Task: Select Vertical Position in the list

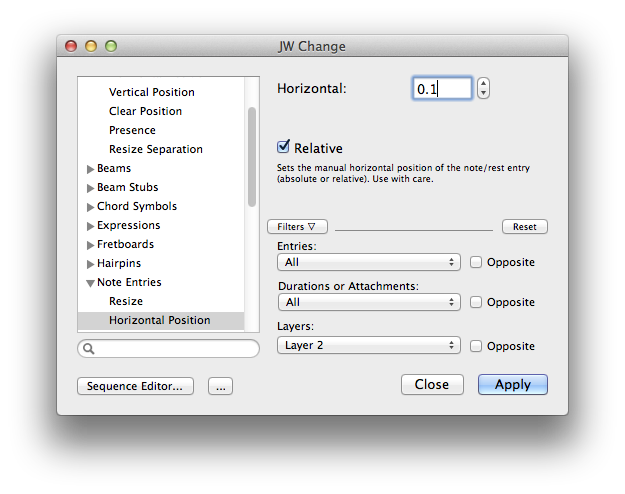Action: (x=152, y=92)
